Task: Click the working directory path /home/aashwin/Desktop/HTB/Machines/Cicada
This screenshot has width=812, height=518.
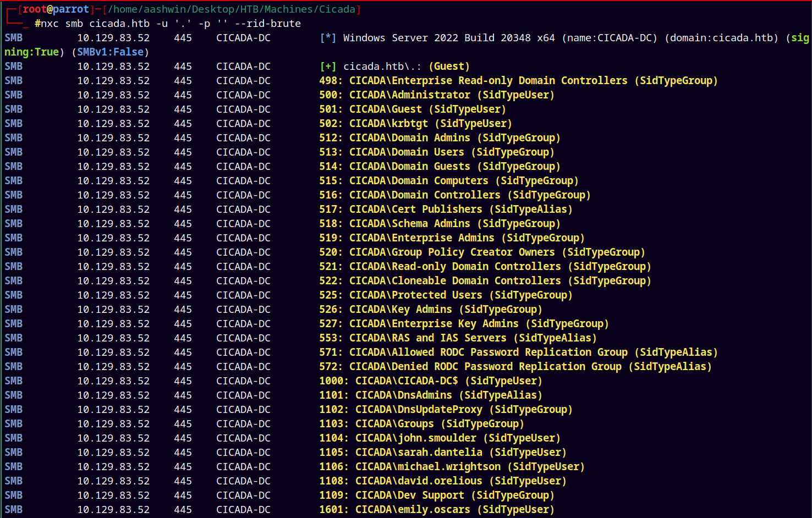Action: point(232,9)
